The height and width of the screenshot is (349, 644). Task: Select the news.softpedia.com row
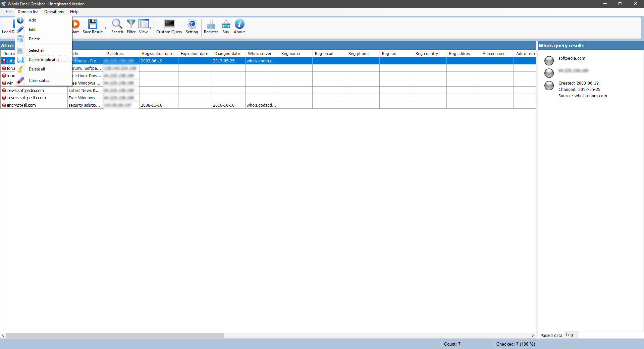pos(268,90)
